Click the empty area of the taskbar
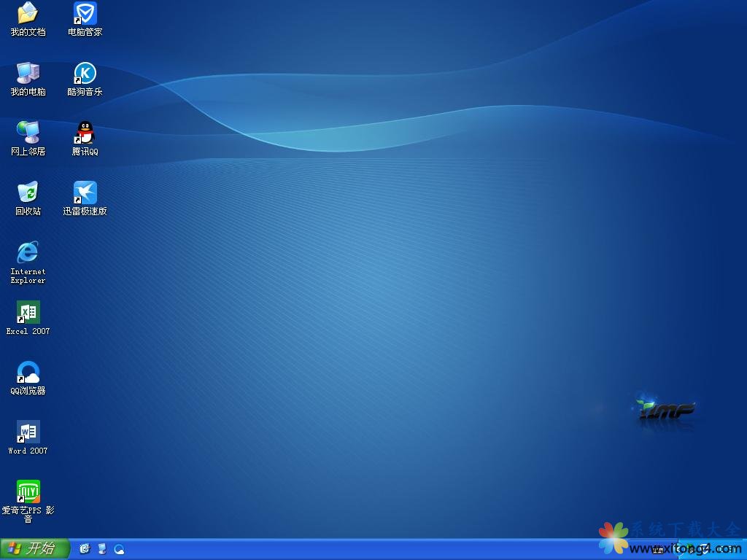 (x=365, y=549)
